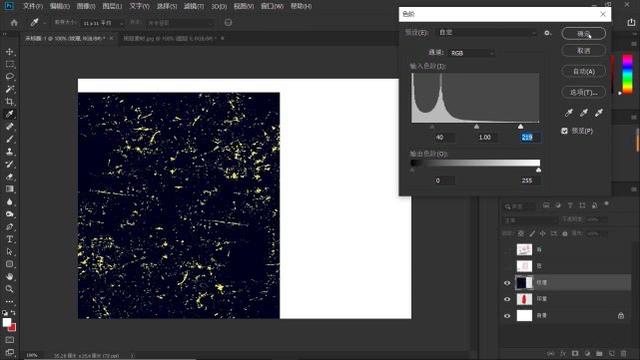Expand the eyedropper sample size dropdown
The height and width of the screenshot is (360, 640).
(x=102, y=23)
